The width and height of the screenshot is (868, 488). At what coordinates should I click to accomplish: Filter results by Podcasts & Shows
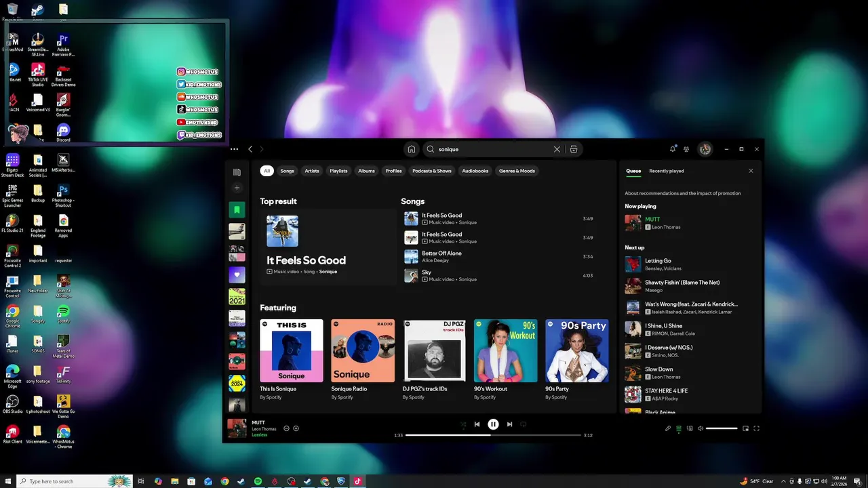432,171
